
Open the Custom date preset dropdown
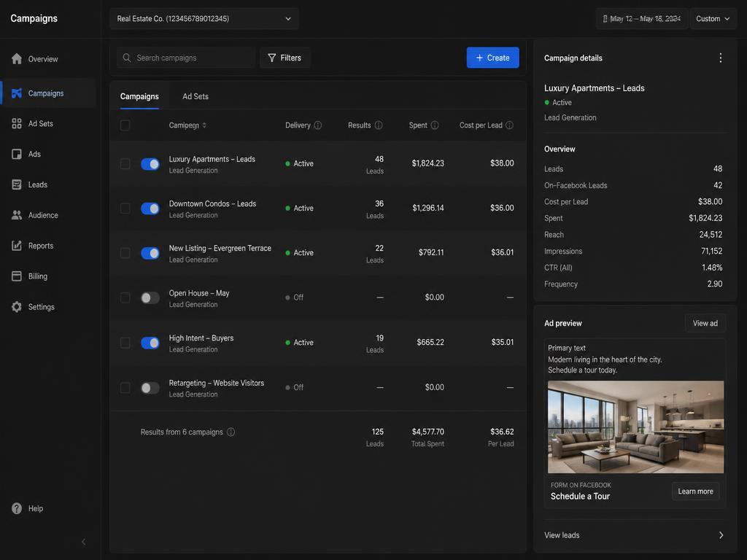point(713,18)
